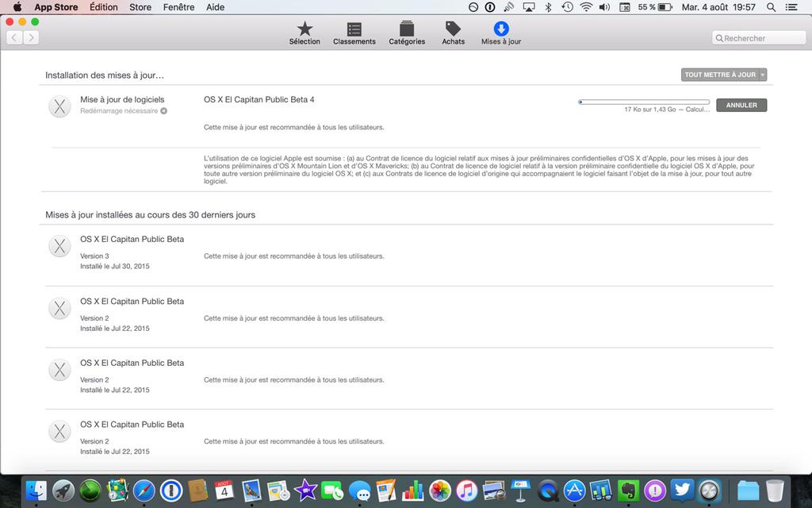Open the Store menu
This screenshot has height=508, width=812.
pos(140,6)
